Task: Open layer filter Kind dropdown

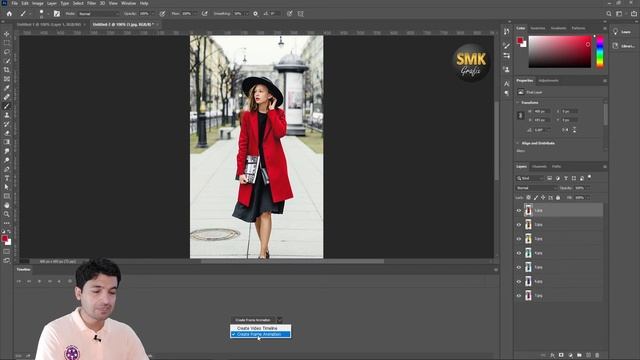Action: [x=530, y=178]
